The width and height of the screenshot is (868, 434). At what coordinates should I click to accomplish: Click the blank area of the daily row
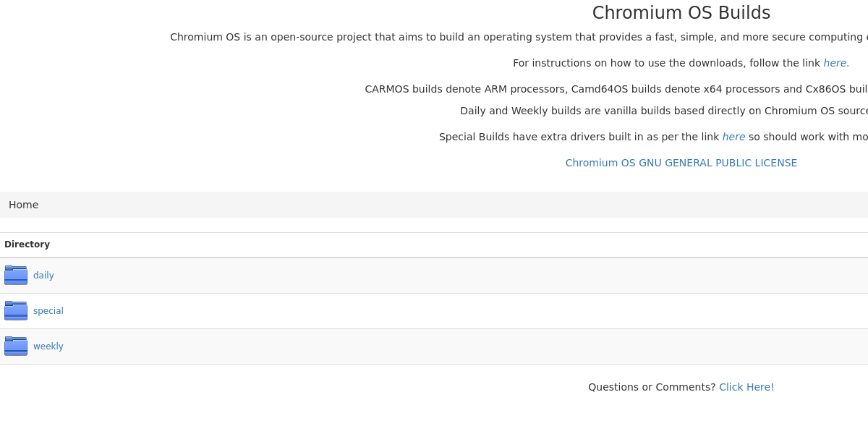click(463, 276)
